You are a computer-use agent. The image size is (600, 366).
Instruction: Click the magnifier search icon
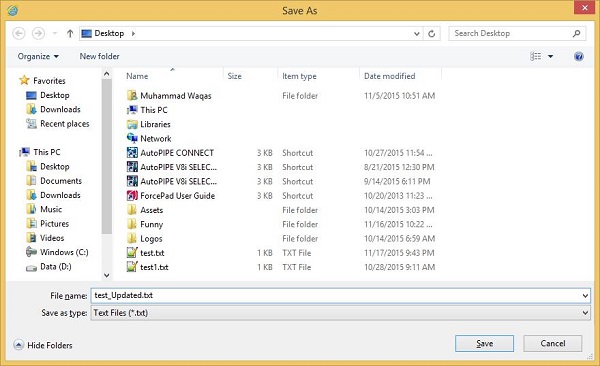pos(576,33)
